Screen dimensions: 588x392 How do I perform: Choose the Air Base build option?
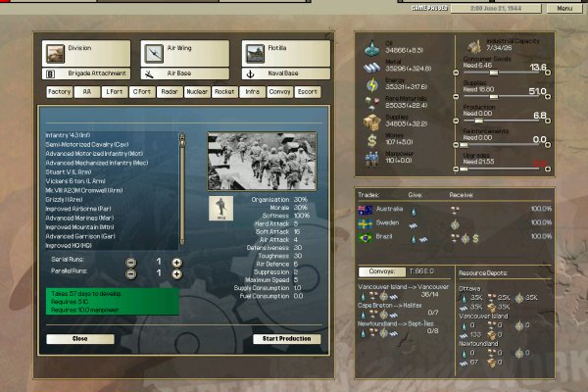click(185, 73)
